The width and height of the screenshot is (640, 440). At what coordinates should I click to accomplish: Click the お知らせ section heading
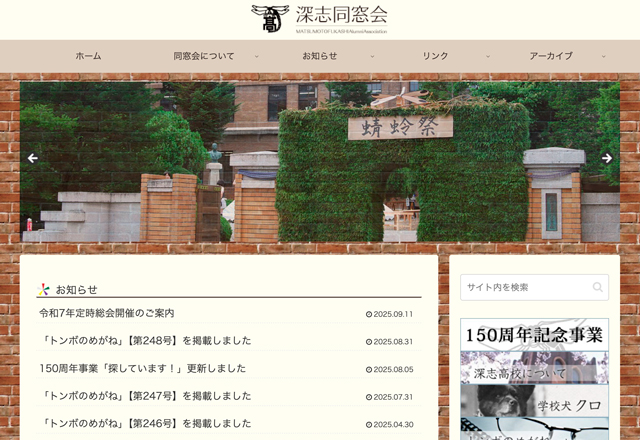coord(76,290)
